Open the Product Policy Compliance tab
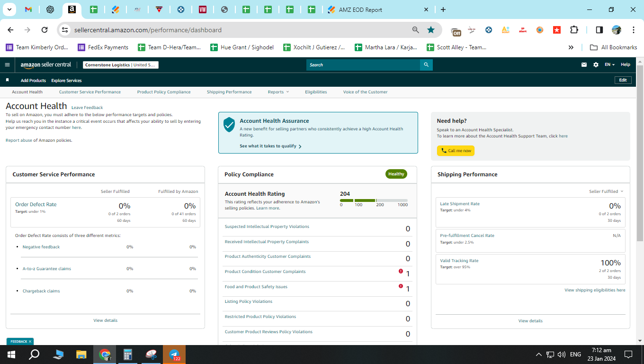The height and width of the screenshot is (364, 644). 164,92
